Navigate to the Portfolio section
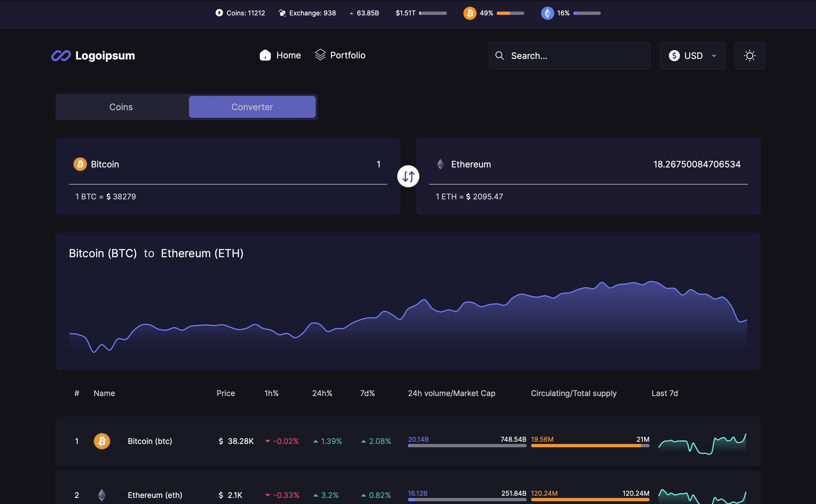Viewport: 816px width, 504px height. 340,55
